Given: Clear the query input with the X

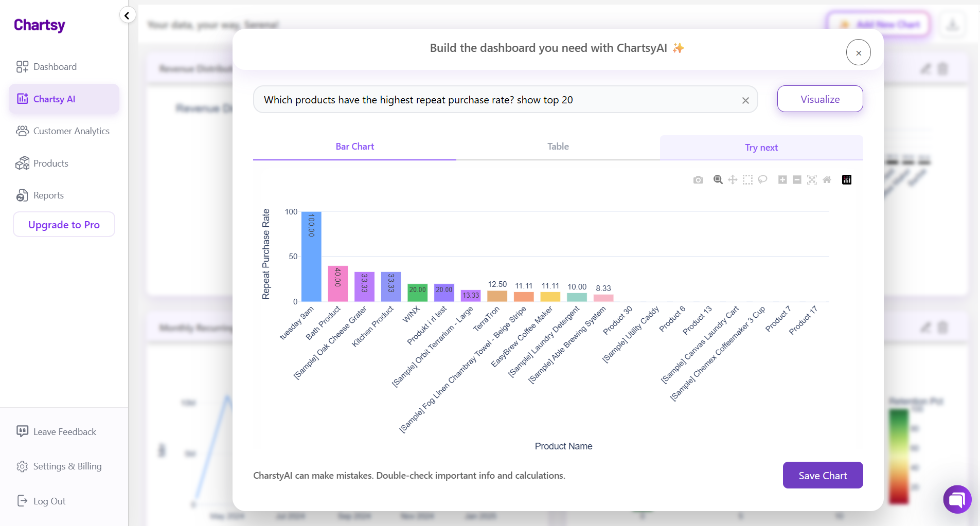Looking at the screenshot, I should [745, 100].
